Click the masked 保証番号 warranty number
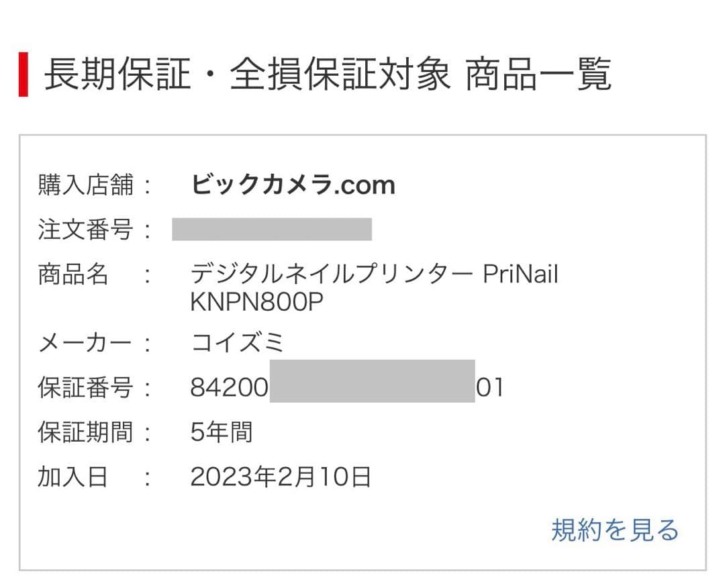This screenshot has height=588, width=725. [373, 387]
